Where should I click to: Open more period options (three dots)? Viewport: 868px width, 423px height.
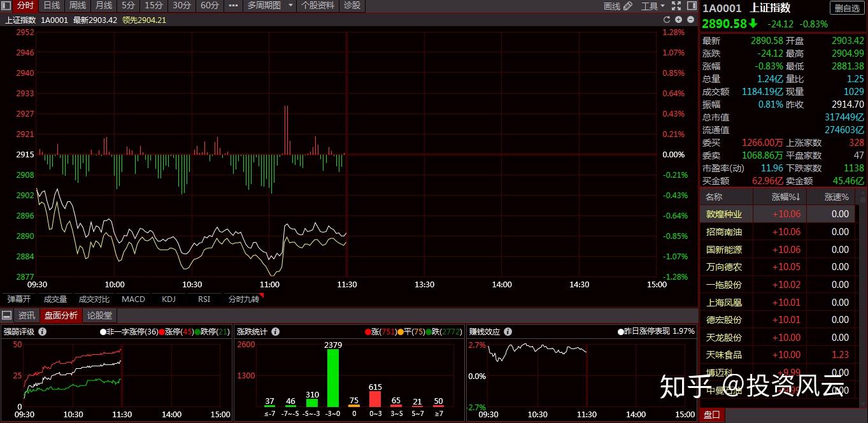point(233,6)
